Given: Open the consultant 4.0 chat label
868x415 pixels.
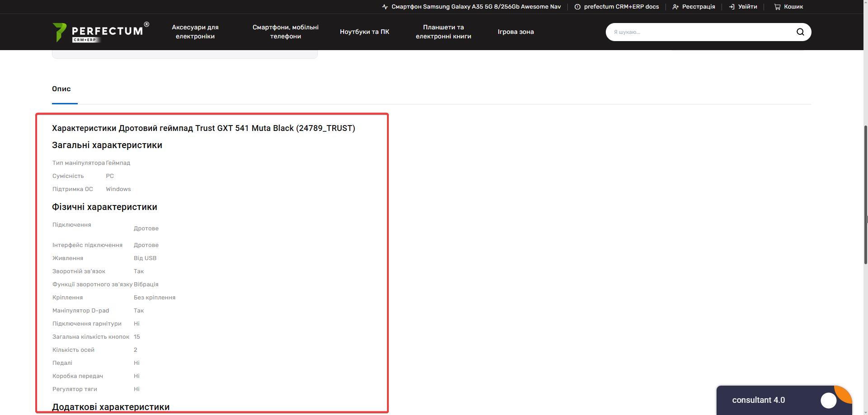Looking at the screenshot, I should 758,400.
